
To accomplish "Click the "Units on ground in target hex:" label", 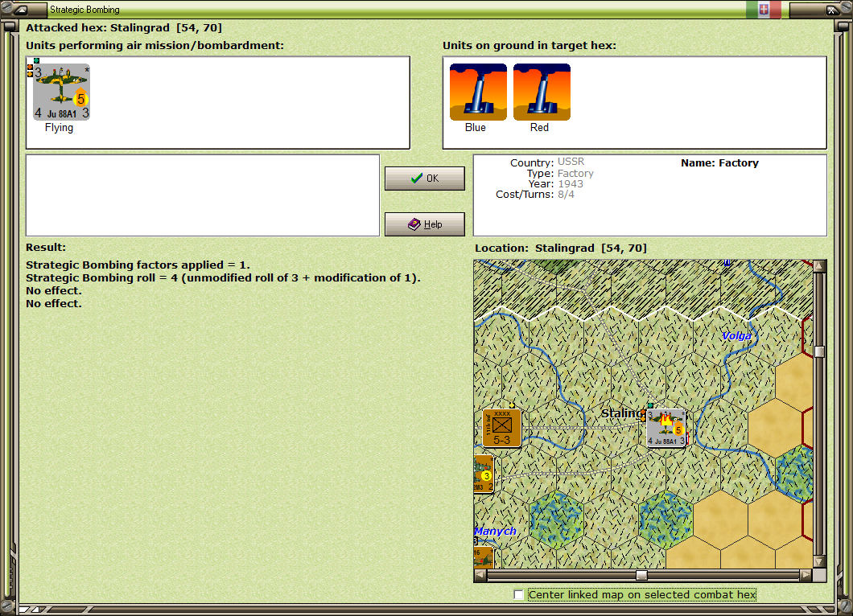I will coord(530,46).
